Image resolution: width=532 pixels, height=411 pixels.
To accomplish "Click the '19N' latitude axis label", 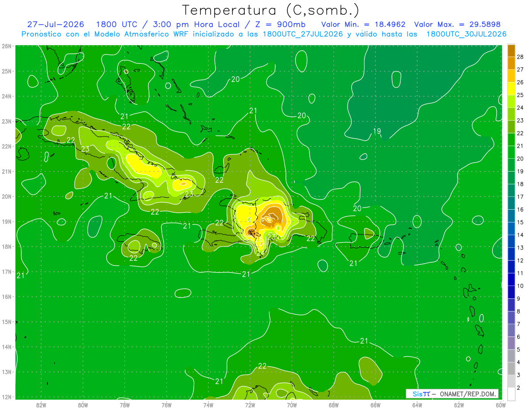I will pos(7,222).
